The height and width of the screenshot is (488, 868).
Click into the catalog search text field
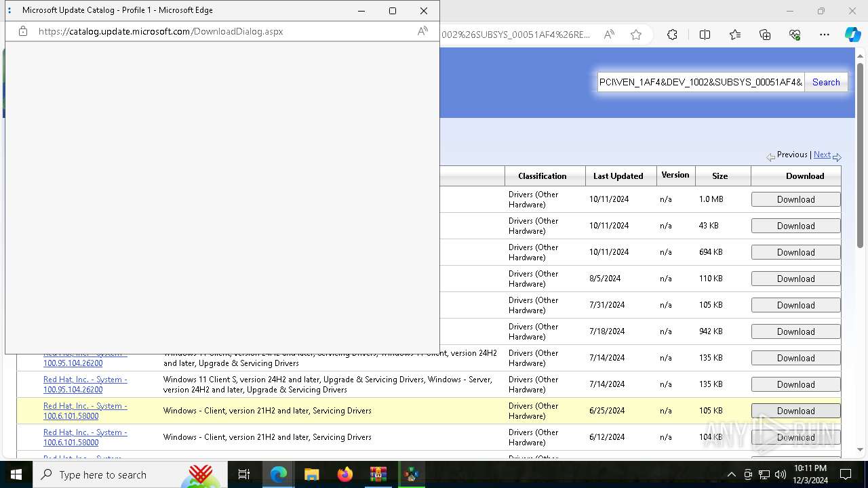tap(701, 82)
